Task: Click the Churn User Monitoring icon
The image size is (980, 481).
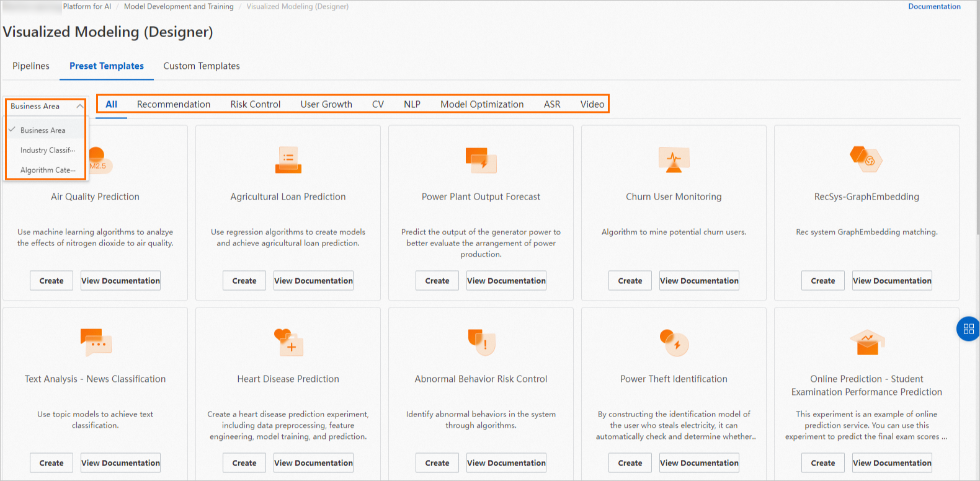Action: pyautogui.click(x=674, y=160)
